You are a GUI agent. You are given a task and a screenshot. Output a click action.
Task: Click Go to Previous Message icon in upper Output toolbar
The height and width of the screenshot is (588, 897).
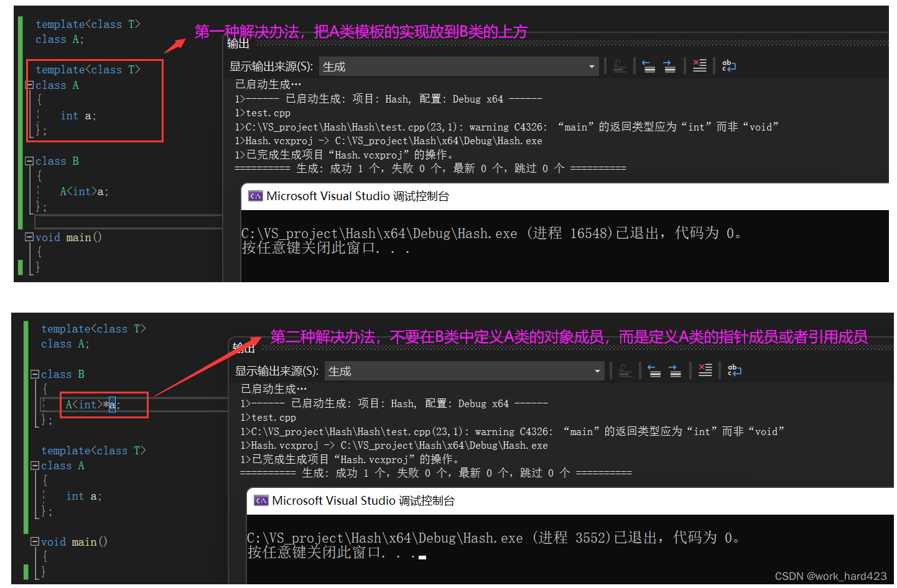648,67
